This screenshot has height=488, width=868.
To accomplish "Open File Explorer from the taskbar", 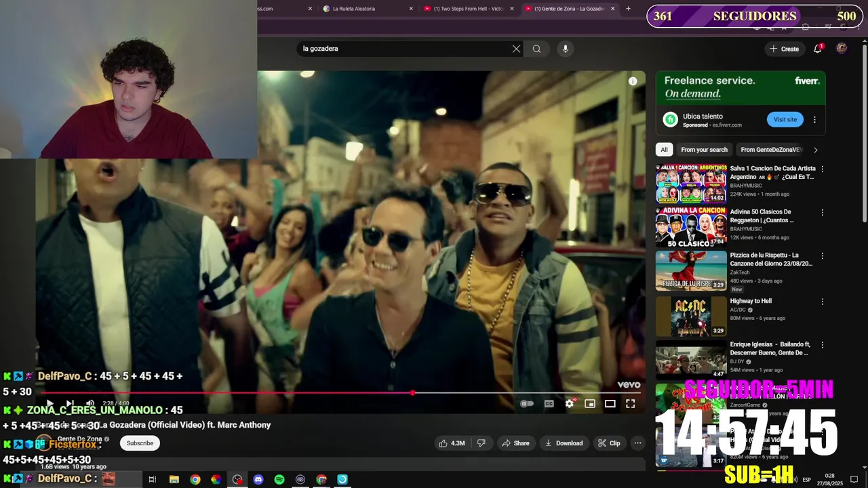I will pyautogui.click(x=174, y=479).
